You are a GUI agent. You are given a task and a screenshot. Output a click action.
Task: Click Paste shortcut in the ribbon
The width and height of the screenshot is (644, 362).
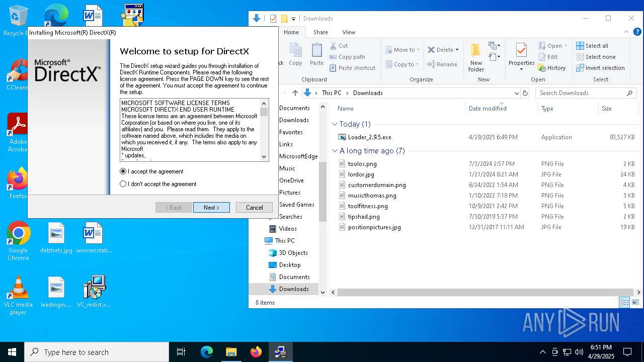[352, 68]
